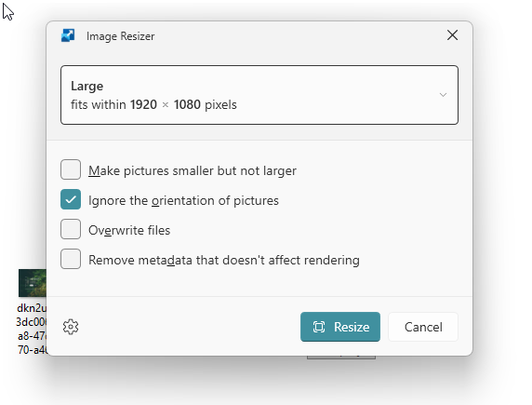Cancel the resize operation
This screenshot has width=532, height=405.
point(423,327)
